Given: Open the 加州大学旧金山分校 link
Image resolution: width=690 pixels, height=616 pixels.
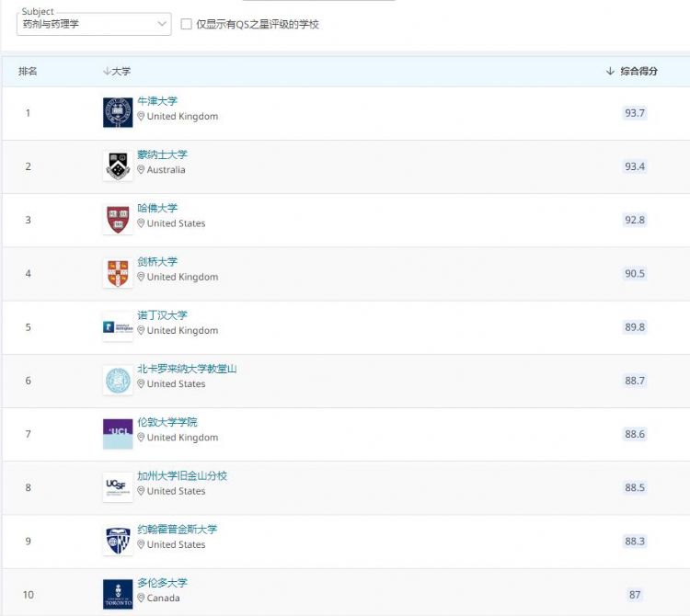Looking at the screenshot, I should pos(182,475).
